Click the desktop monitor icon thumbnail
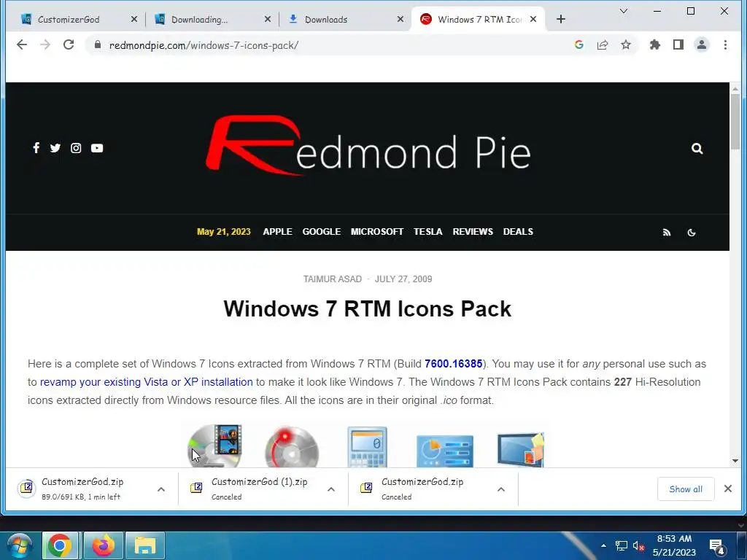This screenshot has height=560, width=747. (520, 449)
